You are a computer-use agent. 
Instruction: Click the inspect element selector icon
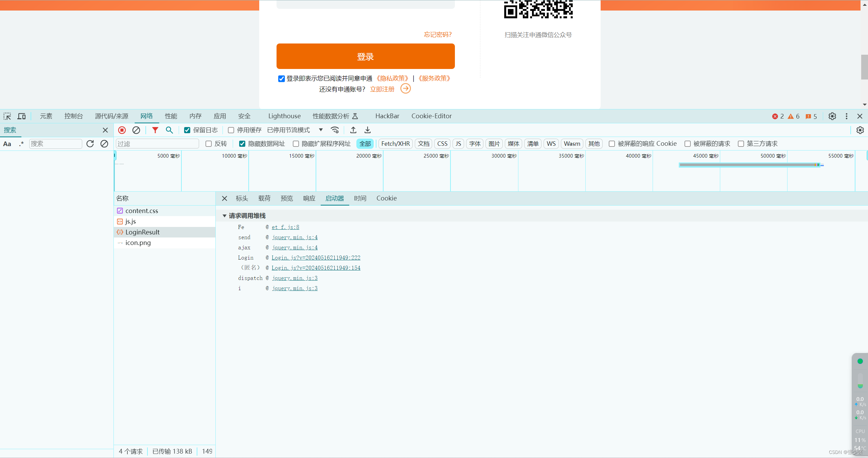[x=7, y=116]
